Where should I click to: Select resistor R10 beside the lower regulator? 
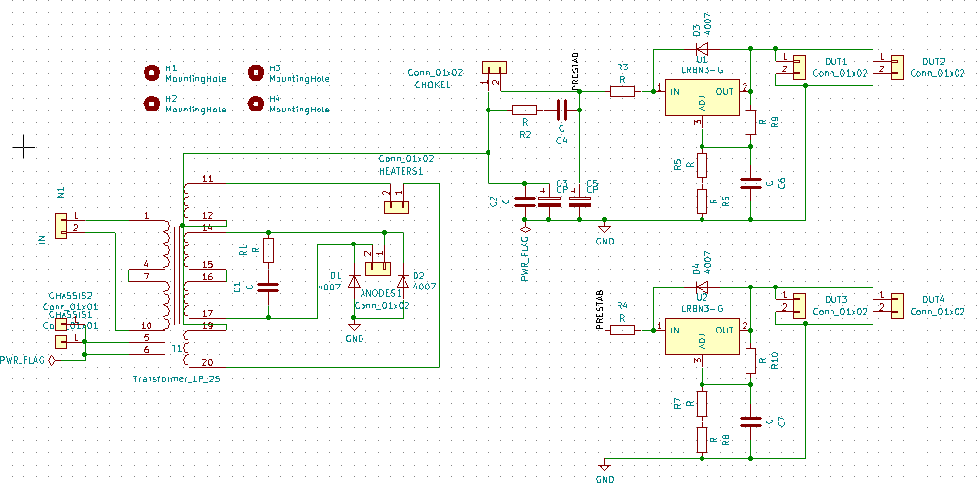pyautogui.click(x=750, y=361)
